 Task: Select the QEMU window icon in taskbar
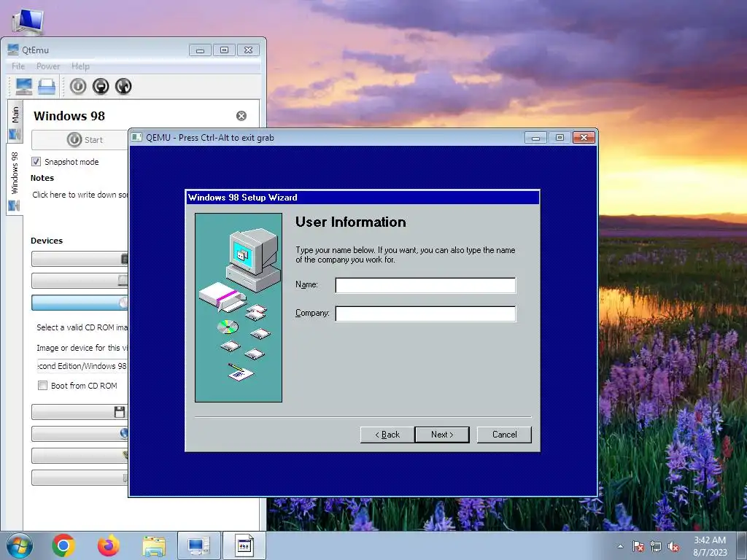[x=244, y=545]
